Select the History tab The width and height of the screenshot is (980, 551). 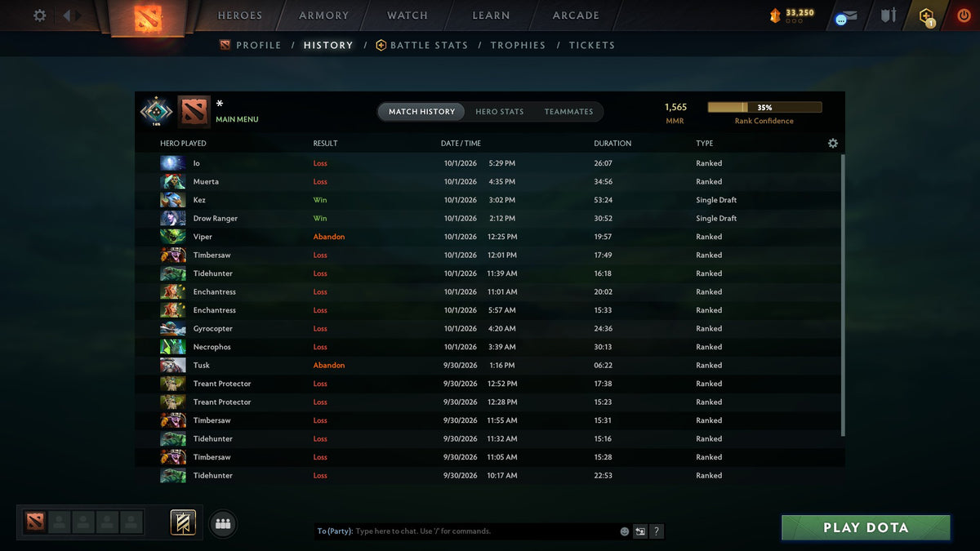[328, 45]
